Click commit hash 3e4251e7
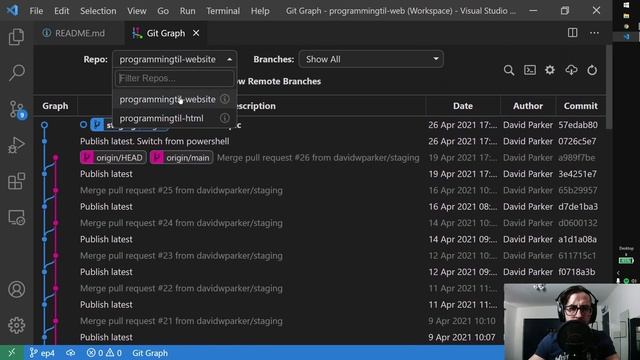 tap(578, 174)
